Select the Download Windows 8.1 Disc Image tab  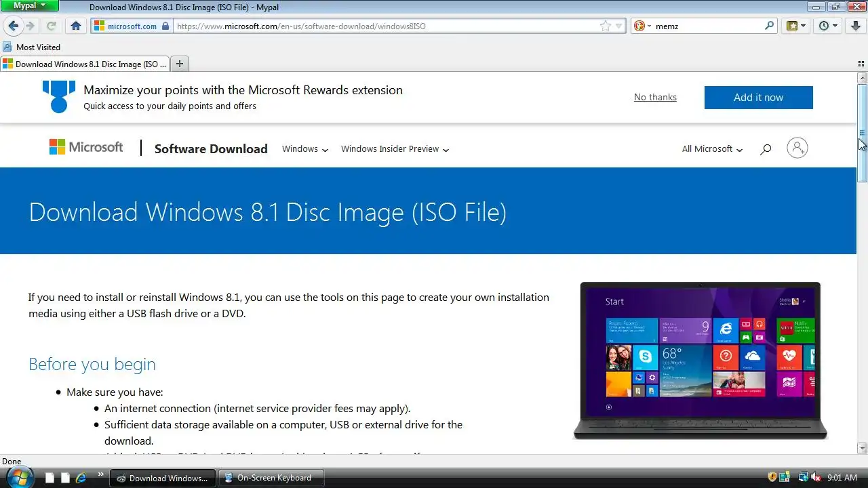[85, 64]
